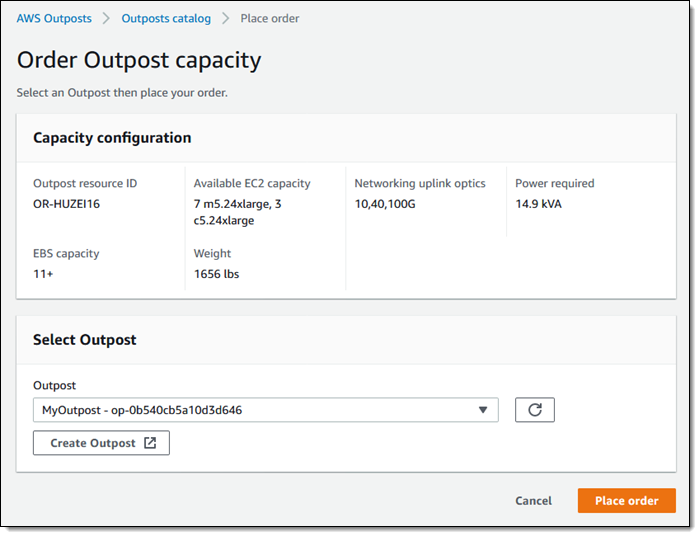Click the Place order breadcrumb text
The image size is (700, 537).
270,19
